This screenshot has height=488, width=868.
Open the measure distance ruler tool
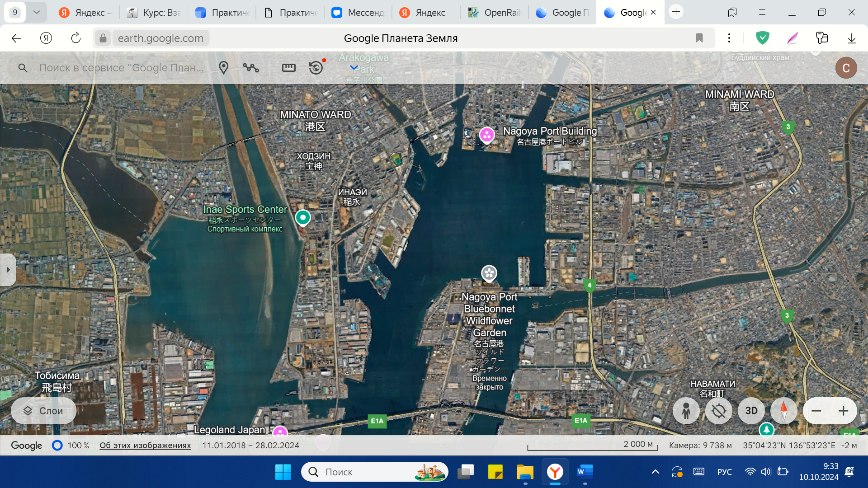(288, 68)
